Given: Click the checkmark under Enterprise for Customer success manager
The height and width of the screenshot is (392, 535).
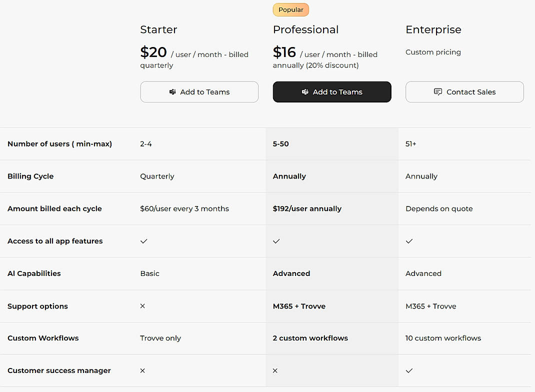Looking at the screenshot, I should point(409,370).
